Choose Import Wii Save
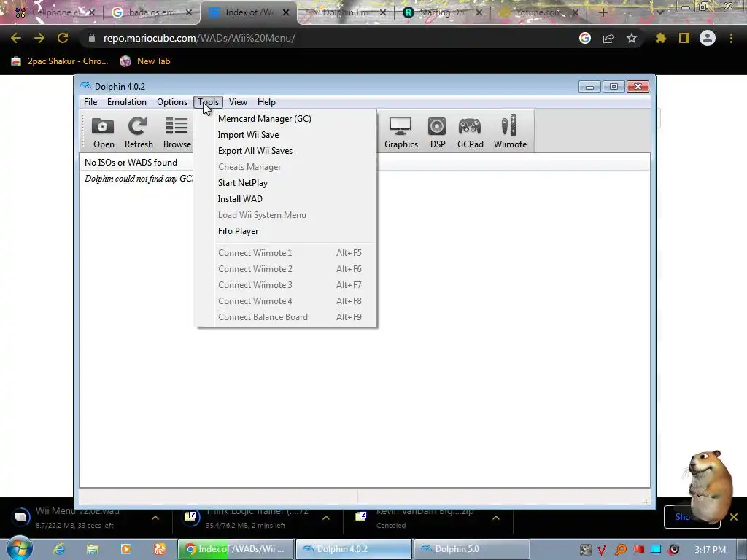Image resolution: width=747 pixels, height=560 pixels. click(x=285, y=135)
